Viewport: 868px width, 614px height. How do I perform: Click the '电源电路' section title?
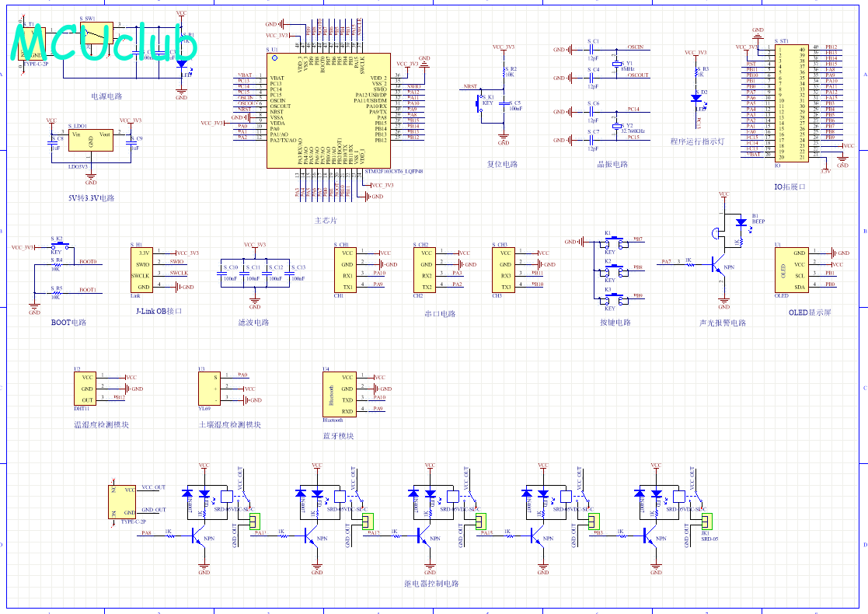(x=106, y=96)
